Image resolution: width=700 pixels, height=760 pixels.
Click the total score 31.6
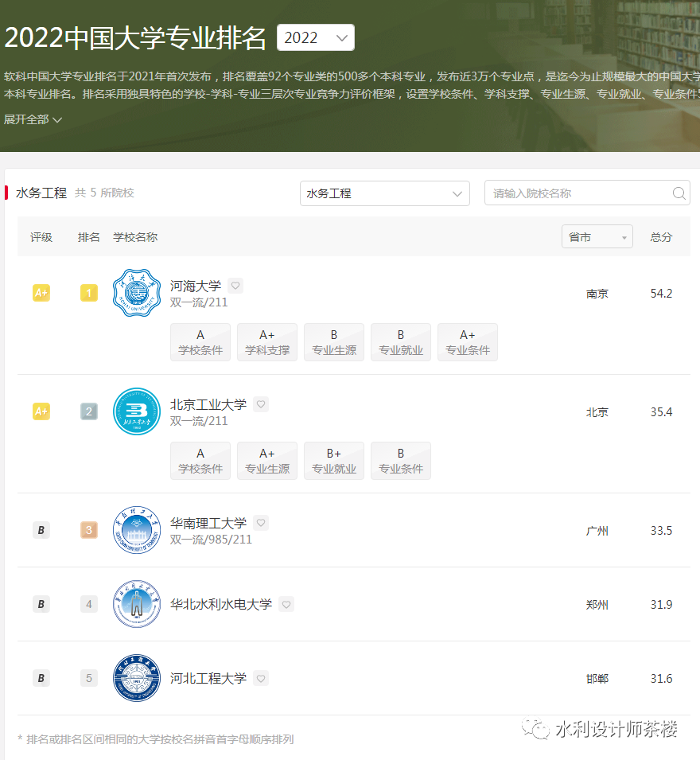[661, 679]
